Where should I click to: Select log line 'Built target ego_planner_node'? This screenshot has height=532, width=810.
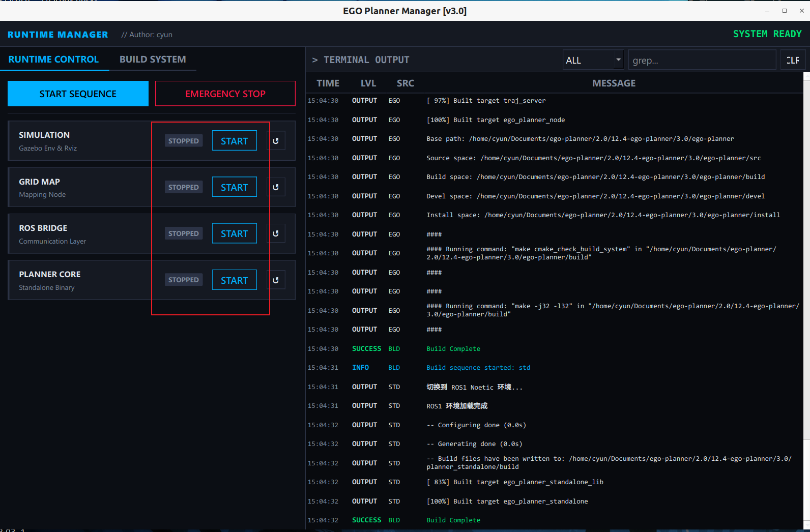coord(496,120)
